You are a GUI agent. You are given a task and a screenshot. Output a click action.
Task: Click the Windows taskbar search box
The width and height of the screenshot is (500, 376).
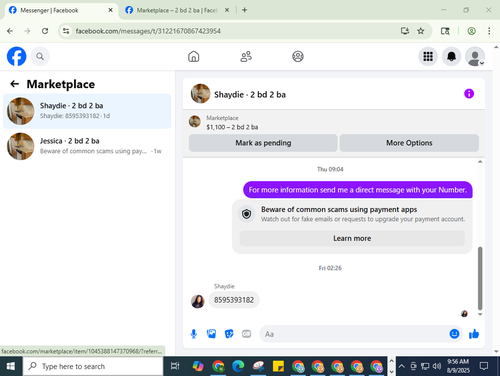click(x=93, y=366)
